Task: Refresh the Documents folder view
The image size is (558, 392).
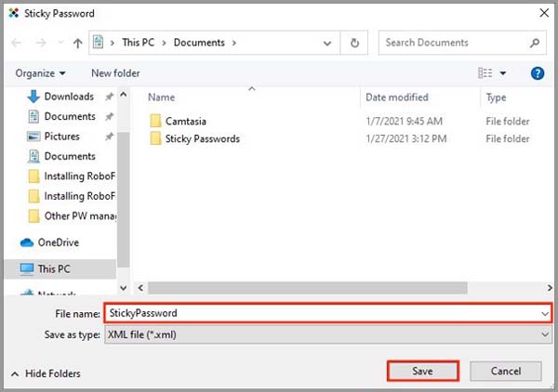Action: (x=354, y=43)
